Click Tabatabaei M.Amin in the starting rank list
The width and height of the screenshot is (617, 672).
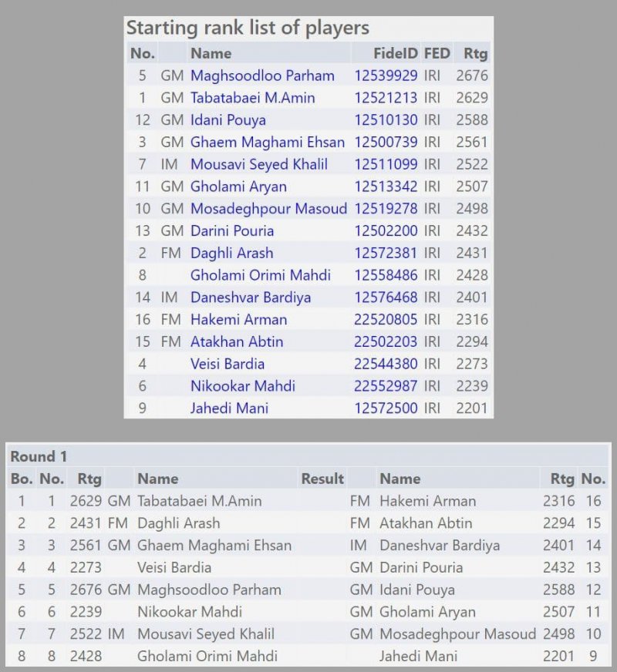[x=252, y=98]
